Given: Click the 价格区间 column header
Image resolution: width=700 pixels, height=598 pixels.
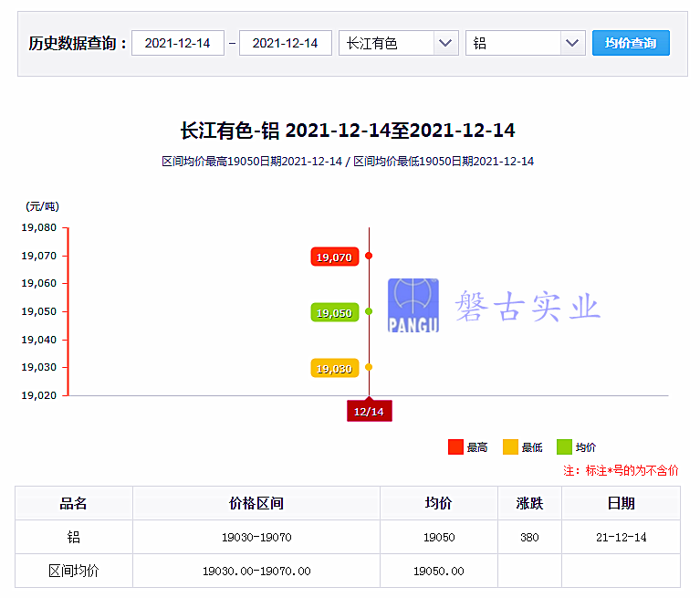Looking at the screenshot, I should click(256, 503).
